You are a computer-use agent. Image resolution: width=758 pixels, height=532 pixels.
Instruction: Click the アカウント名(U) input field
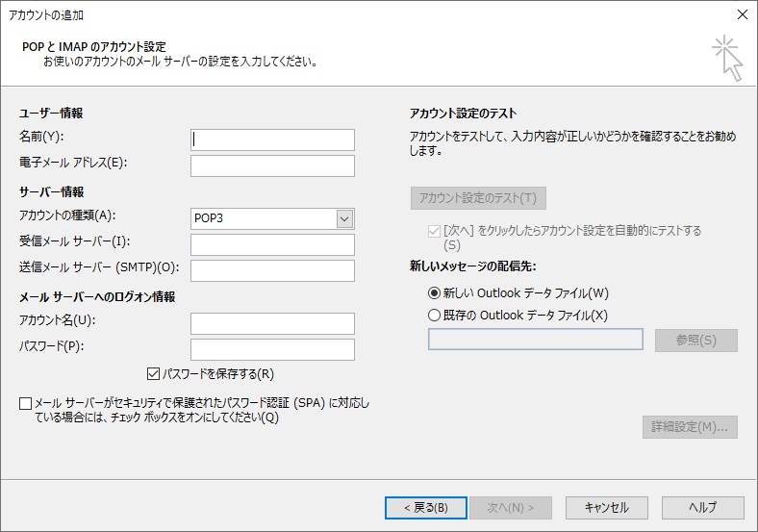[272, 324]
